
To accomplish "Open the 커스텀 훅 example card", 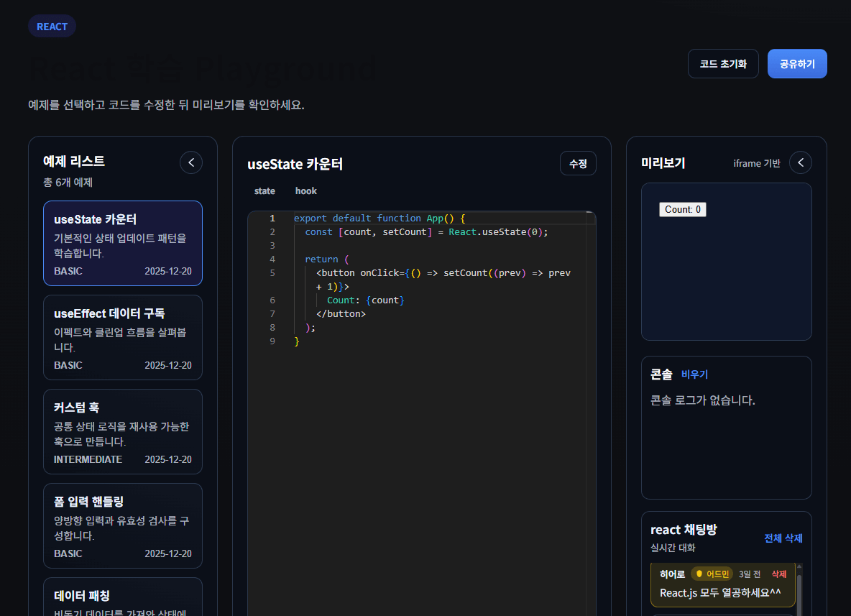I will (123, 431).
